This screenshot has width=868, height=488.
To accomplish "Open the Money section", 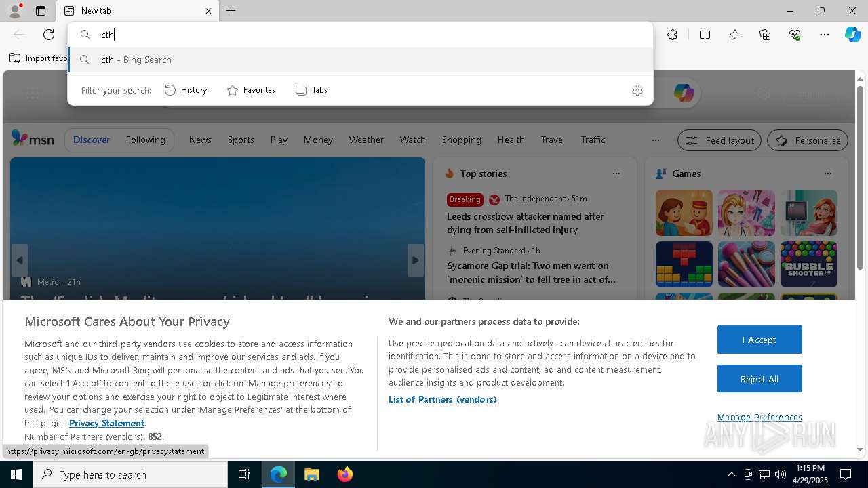I will (x=318, y=140).
